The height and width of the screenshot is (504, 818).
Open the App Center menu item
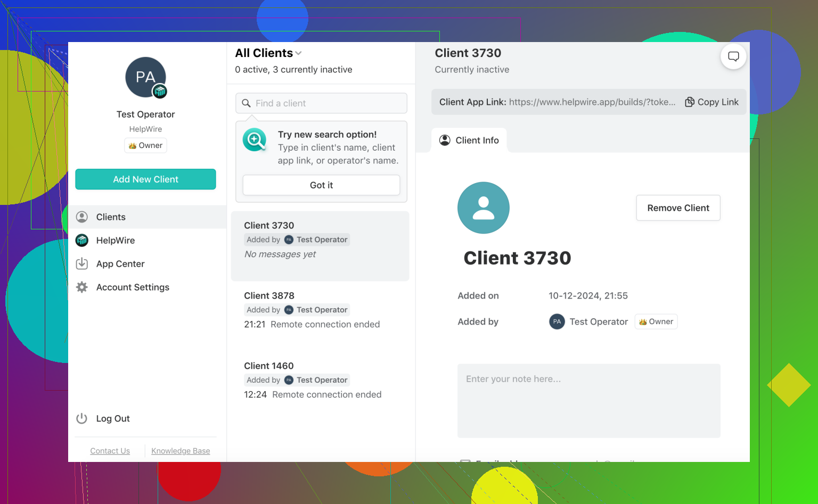(x=147, y=264)
